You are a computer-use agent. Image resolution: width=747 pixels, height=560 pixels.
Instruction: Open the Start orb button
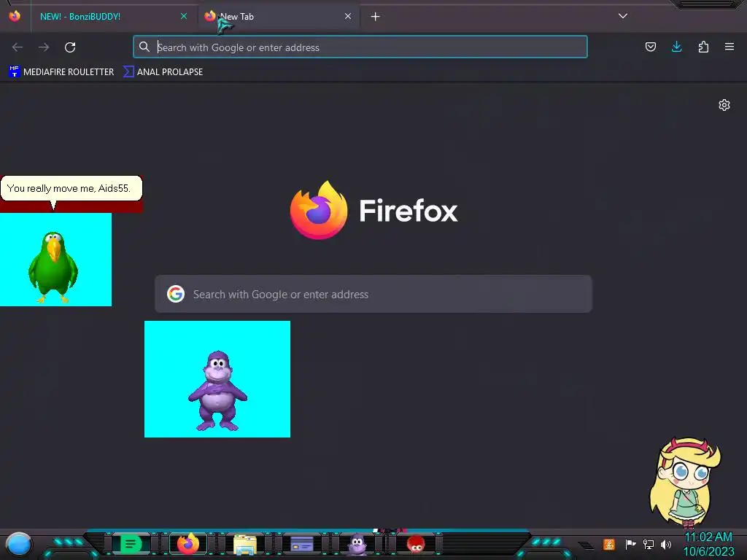[x=19, y=544]
